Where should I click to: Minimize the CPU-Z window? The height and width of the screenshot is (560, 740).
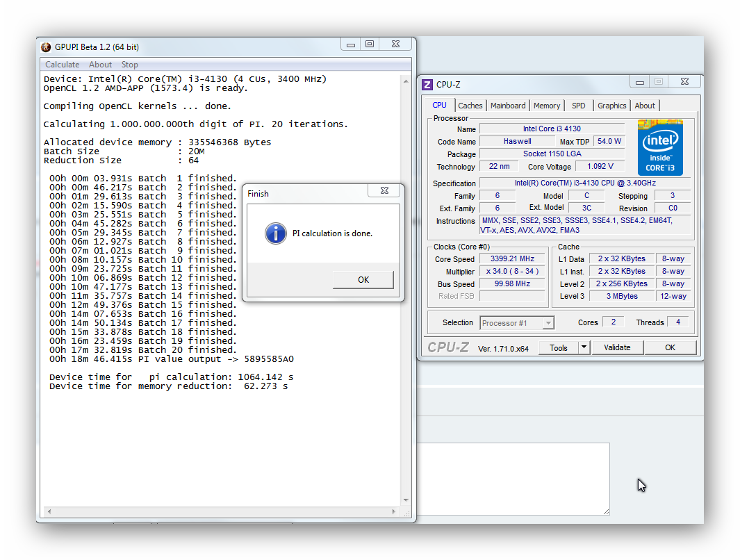pos(640,82)
